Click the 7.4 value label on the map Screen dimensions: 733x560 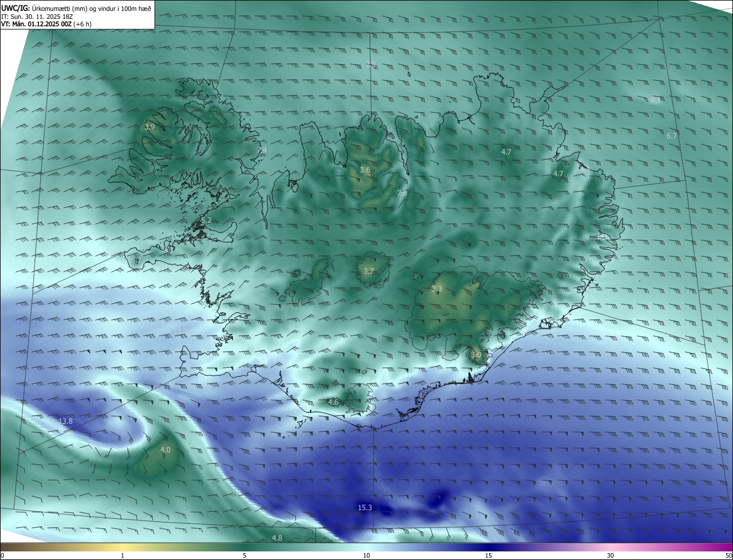(262, 151)
